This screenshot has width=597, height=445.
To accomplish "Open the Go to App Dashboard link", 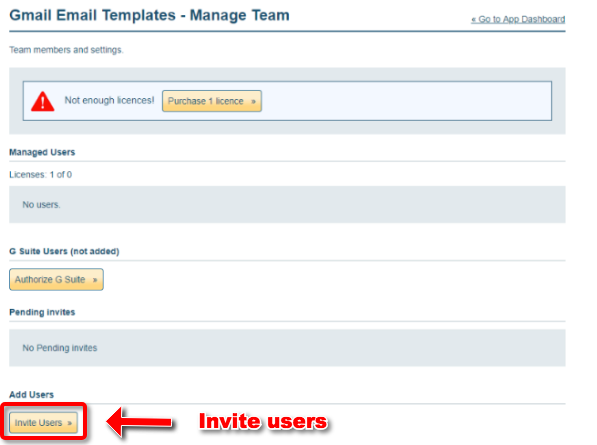I will click(518, 19).
